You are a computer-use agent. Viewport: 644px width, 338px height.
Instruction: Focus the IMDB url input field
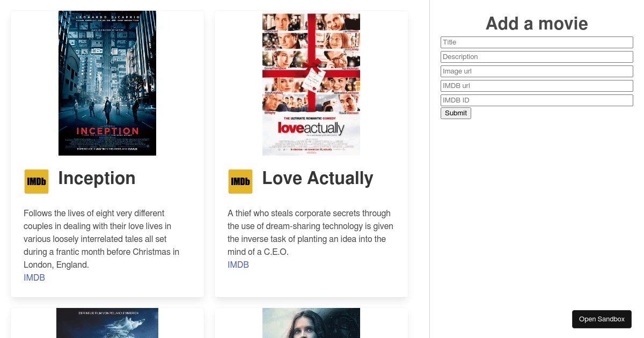(x=537, y=86)
